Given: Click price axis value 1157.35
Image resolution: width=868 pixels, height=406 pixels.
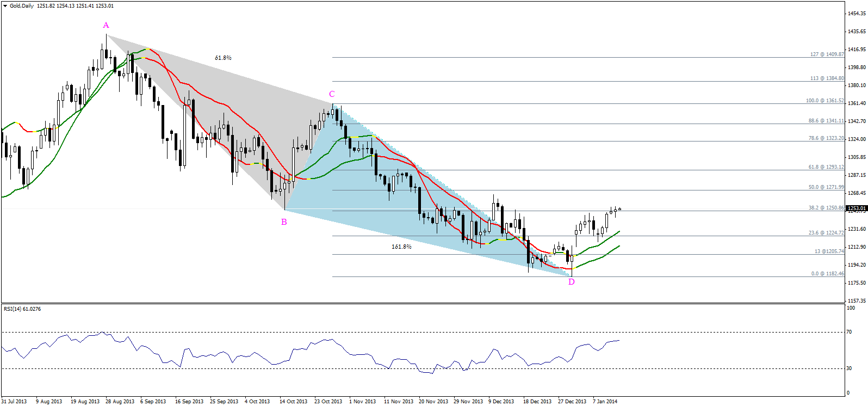Looking at the screenshot, I should (857, 301).
